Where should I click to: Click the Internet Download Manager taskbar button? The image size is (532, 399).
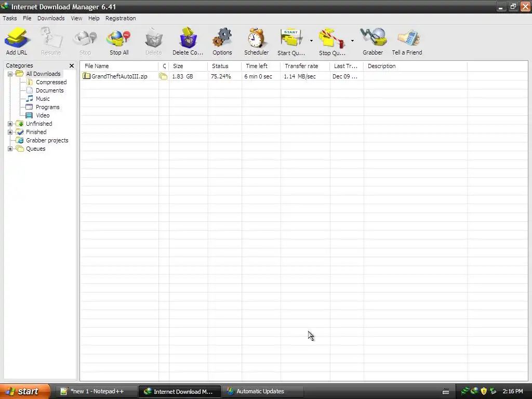click(180, 392)
